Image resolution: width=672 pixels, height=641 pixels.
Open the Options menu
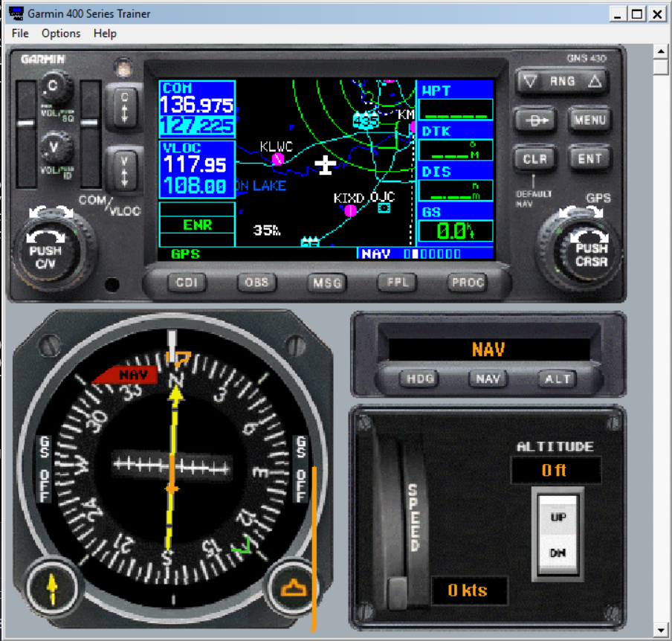point(61,33)
